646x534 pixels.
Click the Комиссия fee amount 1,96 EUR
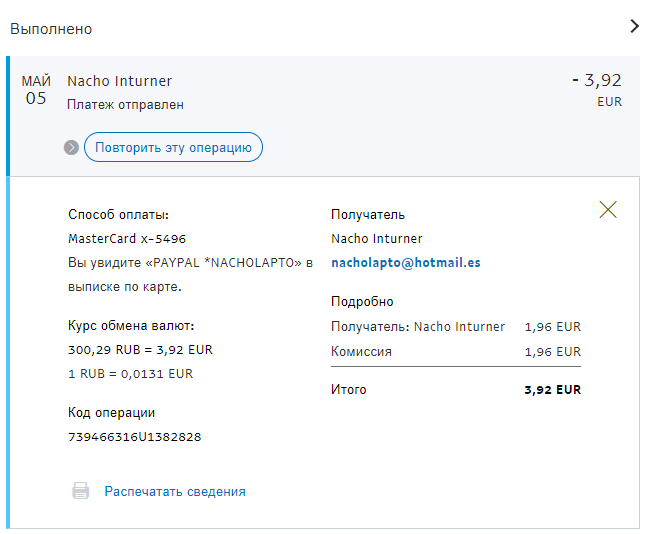pos(552,352)
